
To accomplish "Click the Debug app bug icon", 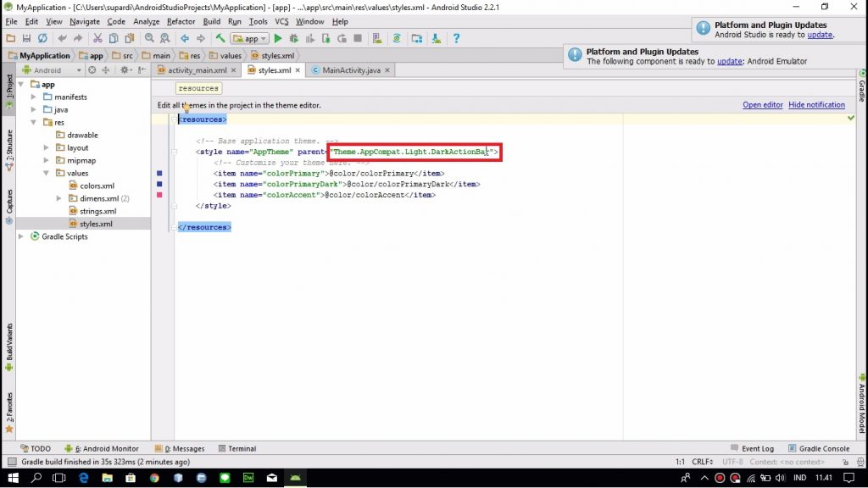I will tap(294, 38).
